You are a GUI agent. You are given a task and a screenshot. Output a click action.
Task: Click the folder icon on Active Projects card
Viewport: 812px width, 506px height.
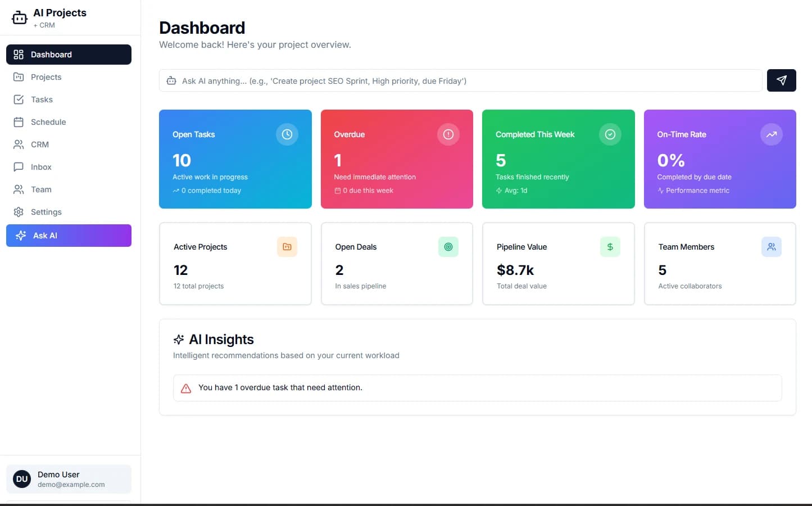pyautogui.click(x=287, y=247)
